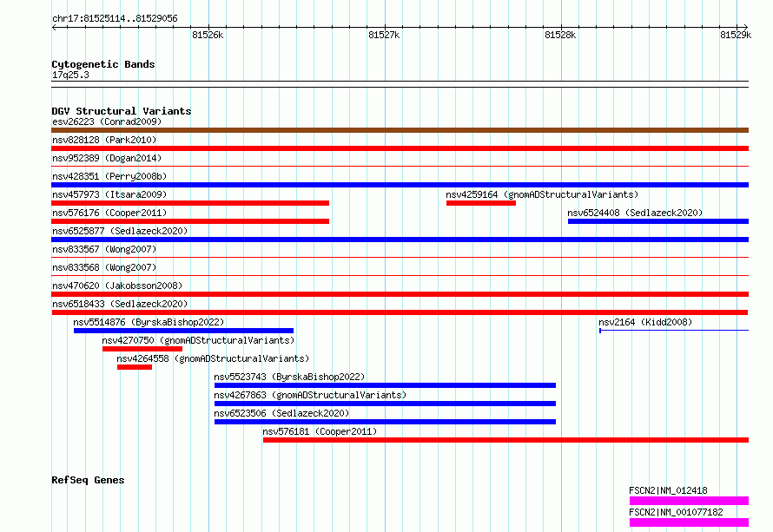Viewport: 773px width, 532px height.
Task: Click the nsv5514876 (ByrskaBishop2022) label
Action: coord(149,322)
